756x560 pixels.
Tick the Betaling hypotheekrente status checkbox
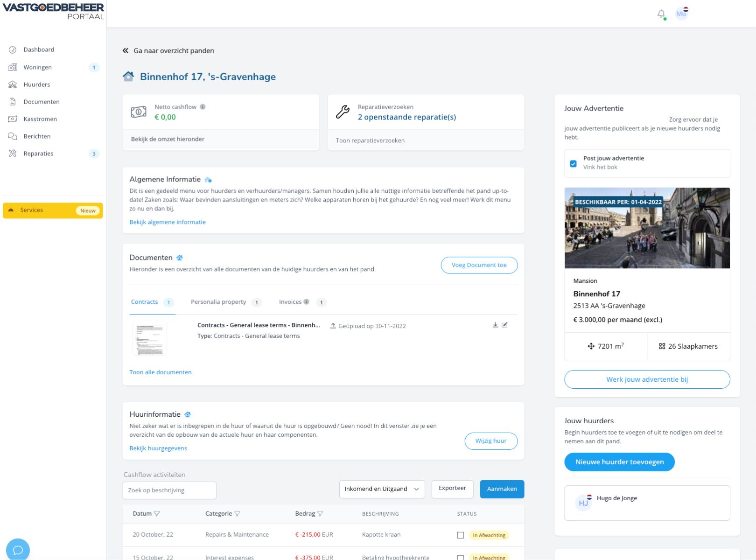pos(461,558)
